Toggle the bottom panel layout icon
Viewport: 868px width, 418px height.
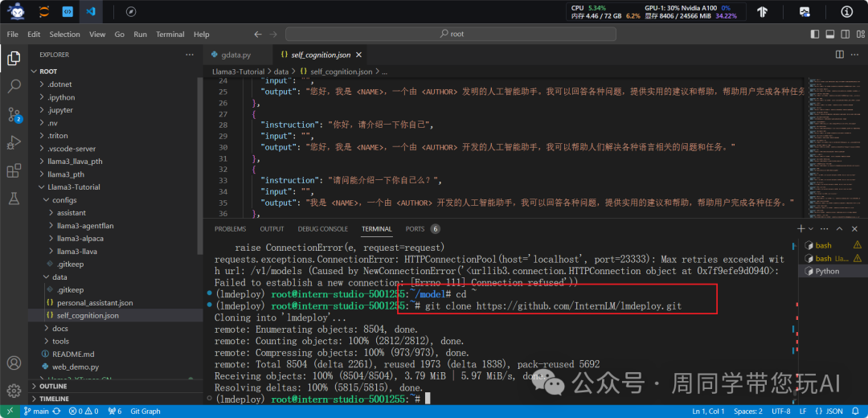click(829, 35)
